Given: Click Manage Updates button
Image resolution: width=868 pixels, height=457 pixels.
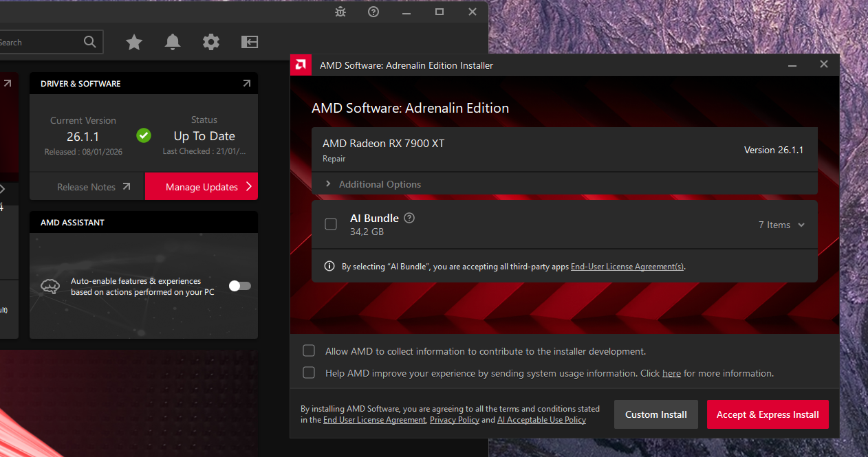Looking at the screenshot, I should tap(202, 187).
